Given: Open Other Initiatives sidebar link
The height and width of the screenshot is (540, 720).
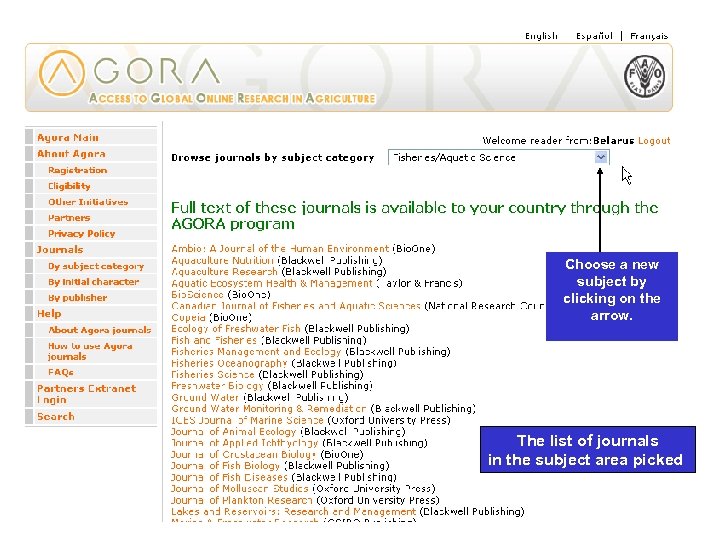Looking at the screenshot, I should (x=88, y=202).
